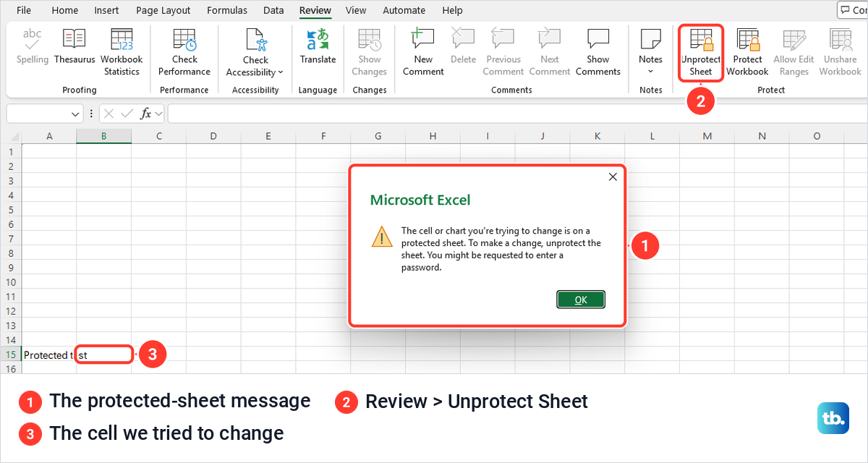Switch to the Insert tab
The width and height of the screenshot is (868, 463).
[107, 10]
